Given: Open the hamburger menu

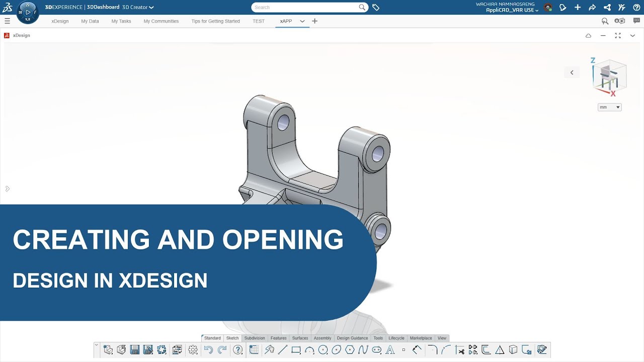Looking at the screenshot, I should (x=7, y=21).
